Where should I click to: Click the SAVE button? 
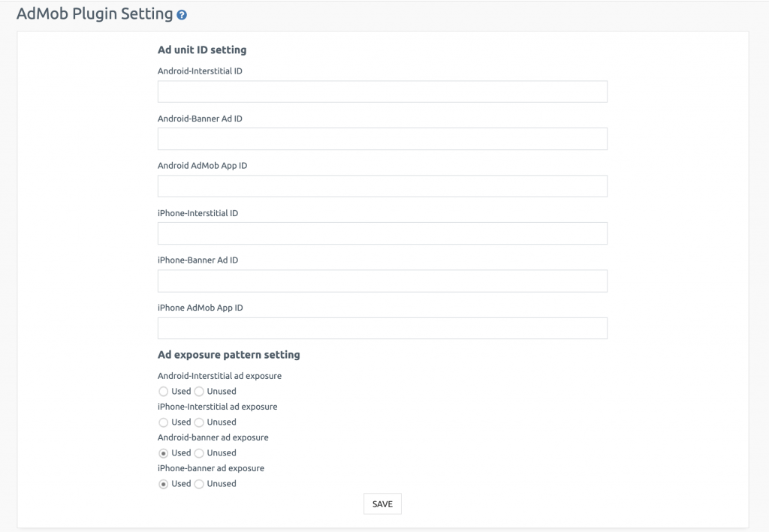[x=382, y=503]
